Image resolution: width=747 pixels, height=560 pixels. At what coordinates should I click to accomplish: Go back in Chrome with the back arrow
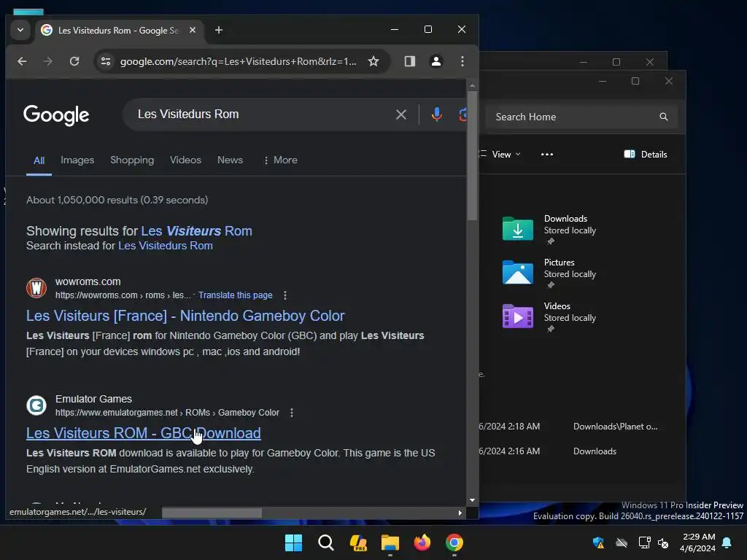[22, 61]
